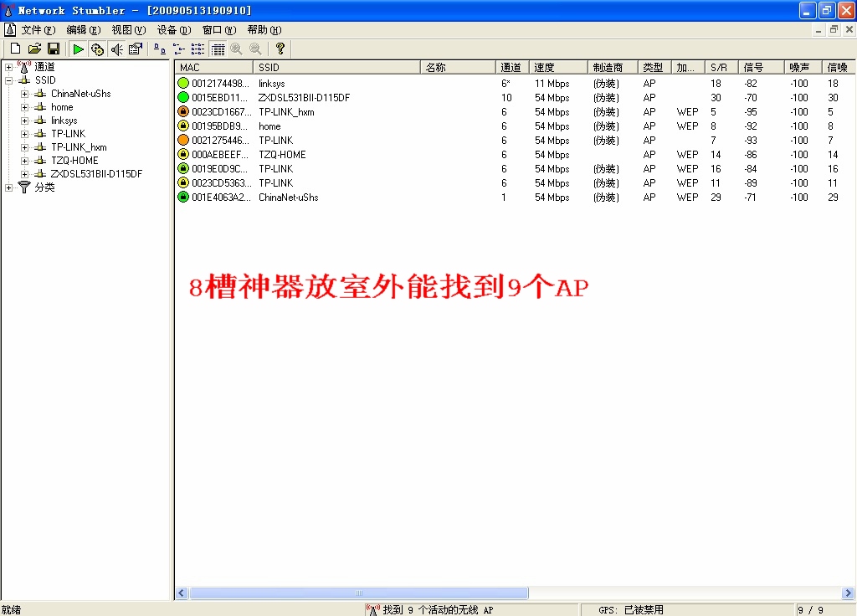Expand the ChinaNet-uShs tree node
Viewport: 857px width, 616px height.
(24, 94)
